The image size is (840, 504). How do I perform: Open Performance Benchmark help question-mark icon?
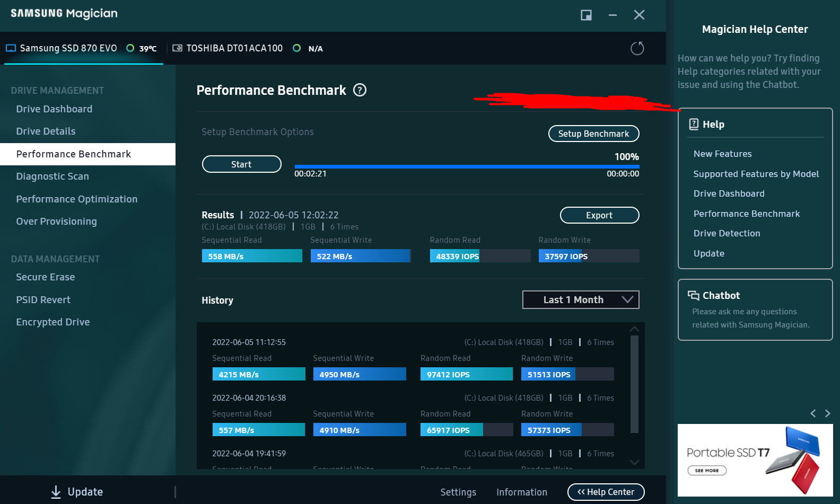(360, 90)
